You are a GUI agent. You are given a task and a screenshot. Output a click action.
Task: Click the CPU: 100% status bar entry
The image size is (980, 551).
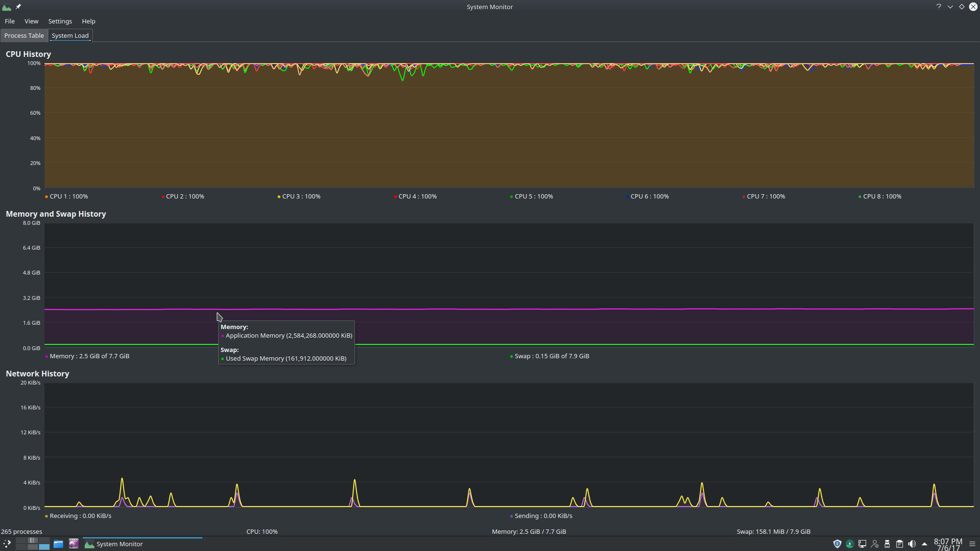[262, 531]
